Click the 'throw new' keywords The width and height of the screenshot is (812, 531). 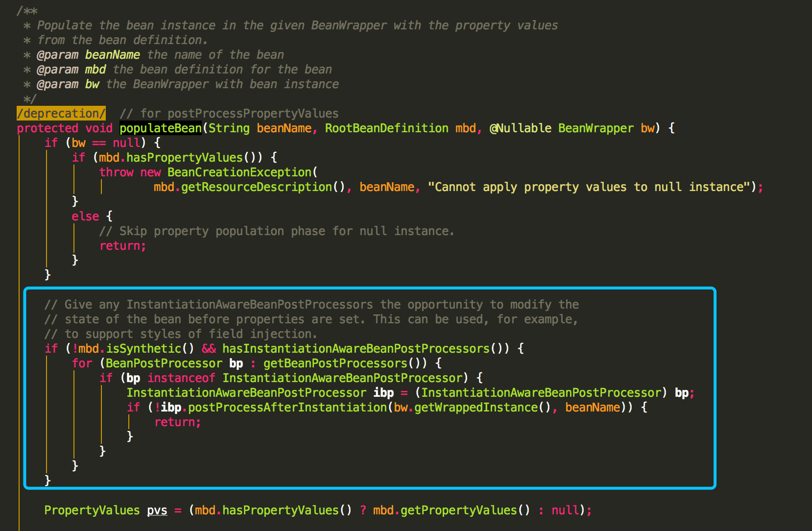click(130, 172)
